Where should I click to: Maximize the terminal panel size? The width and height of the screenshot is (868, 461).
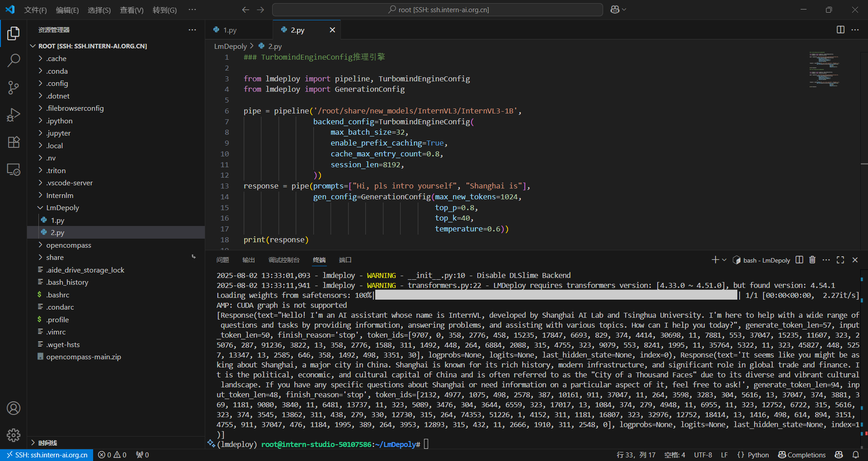840,260
